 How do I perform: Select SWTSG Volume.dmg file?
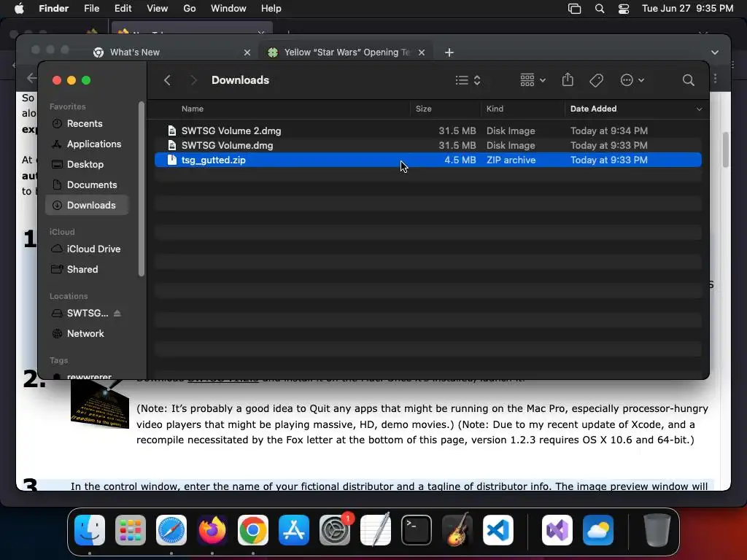tap(427, 145)
